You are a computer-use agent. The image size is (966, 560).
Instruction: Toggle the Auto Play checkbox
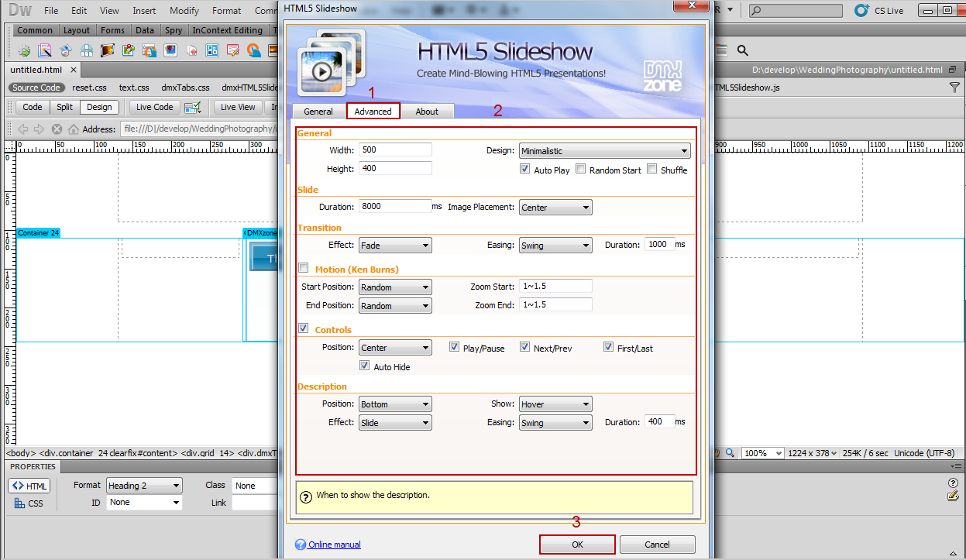(x=526, y=169)
